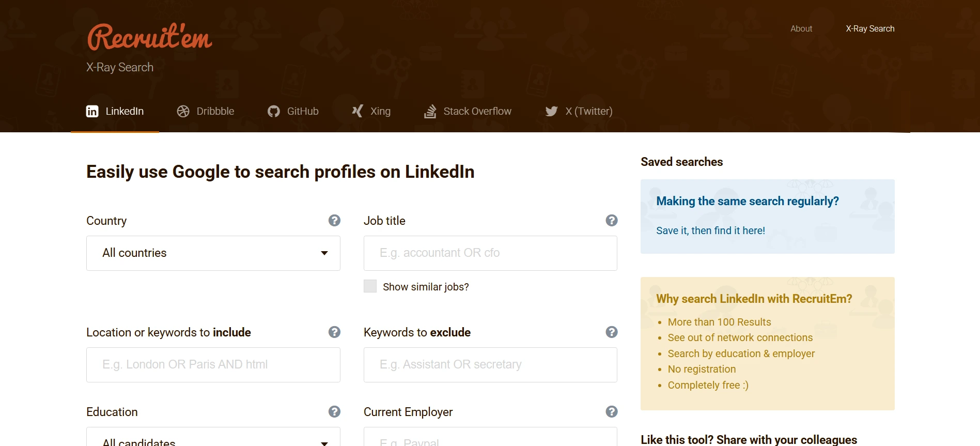Click 'Like this tool? Share with your colleagues' heading
This screenshot has height=446, width=980.
[x=749, y=440]
